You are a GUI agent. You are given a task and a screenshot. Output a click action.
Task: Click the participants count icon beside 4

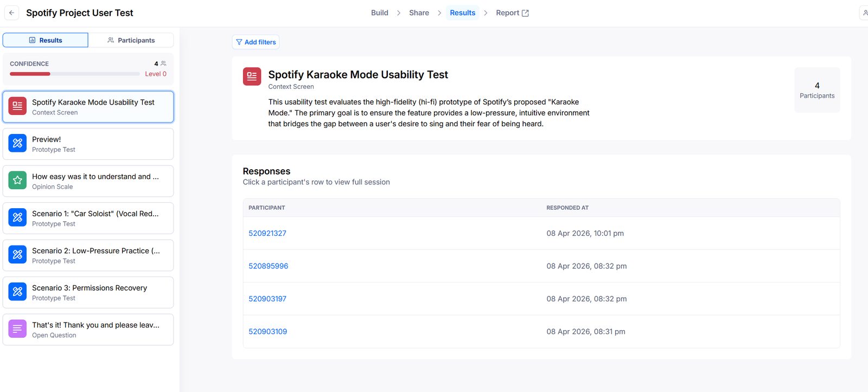[163, 63]
